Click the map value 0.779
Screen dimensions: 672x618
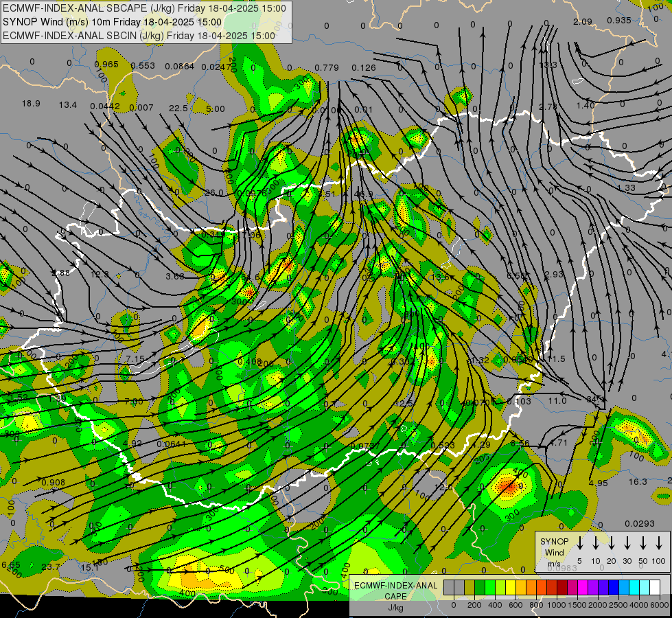327,68
